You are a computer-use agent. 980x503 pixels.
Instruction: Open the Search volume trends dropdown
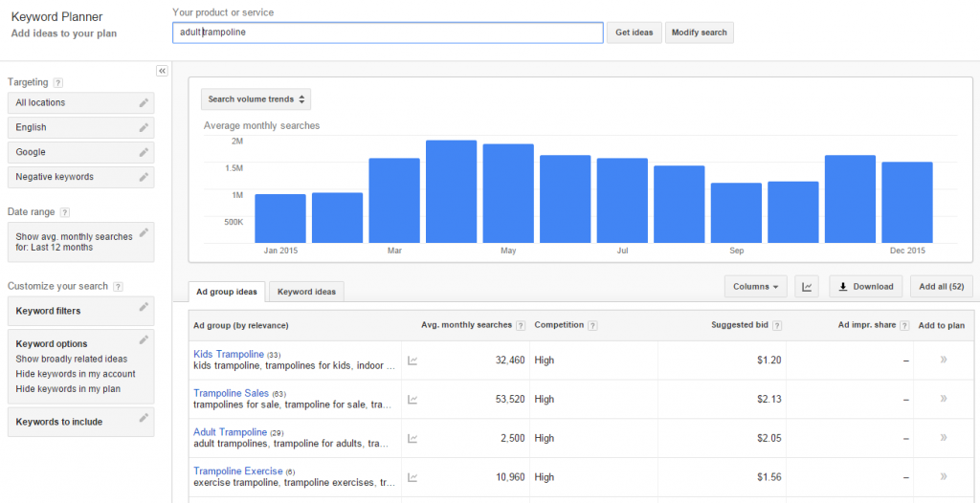(x=256, y=99)
